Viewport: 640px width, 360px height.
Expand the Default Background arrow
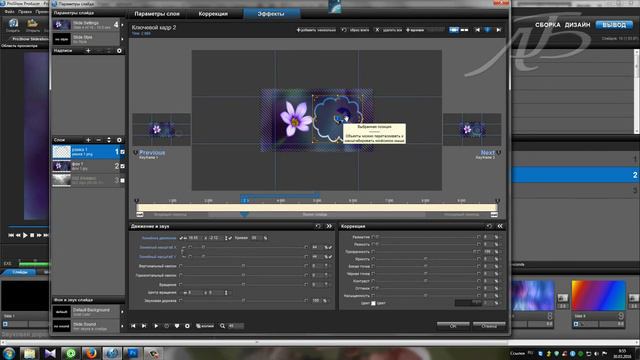pos(122,312)
